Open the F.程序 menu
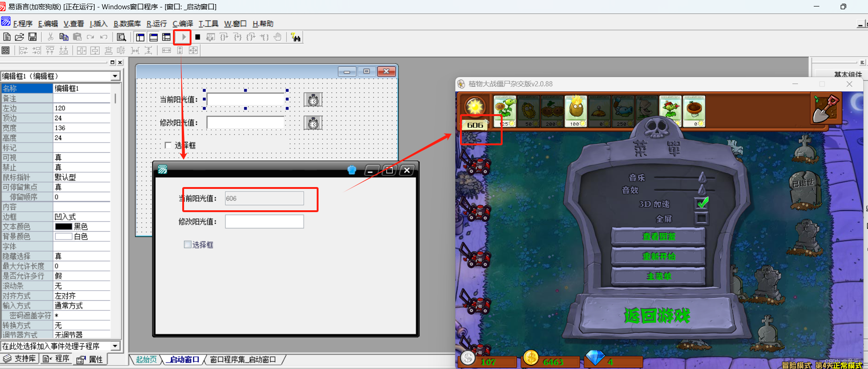Viewport: 868px width, 369px height. coord(23,24)
